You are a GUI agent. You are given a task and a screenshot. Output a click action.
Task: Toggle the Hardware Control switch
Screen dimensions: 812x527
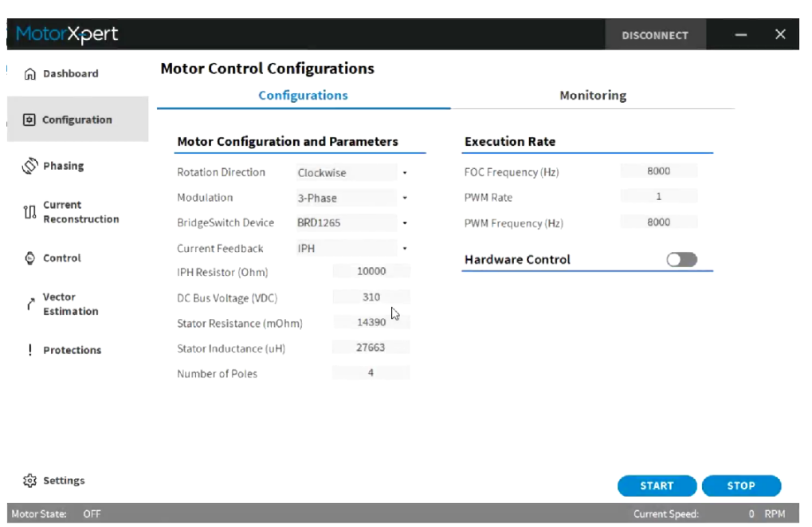point(682,260)
